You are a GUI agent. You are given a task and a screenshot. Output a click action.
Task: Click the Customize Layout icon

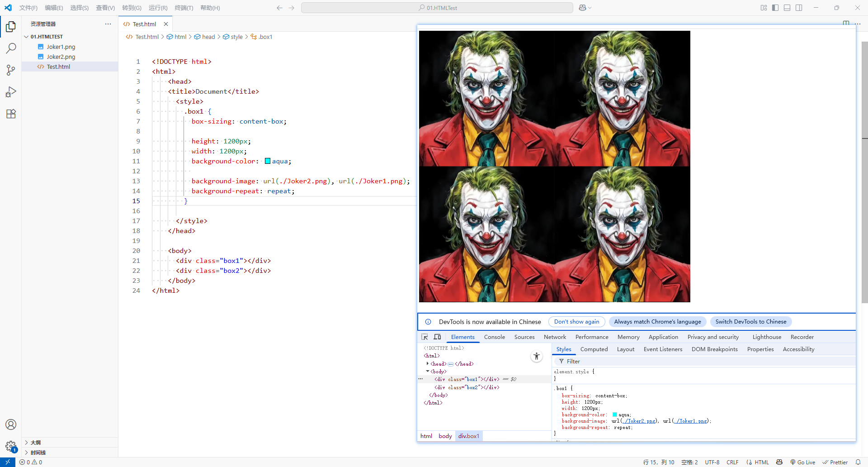point(764,8)
